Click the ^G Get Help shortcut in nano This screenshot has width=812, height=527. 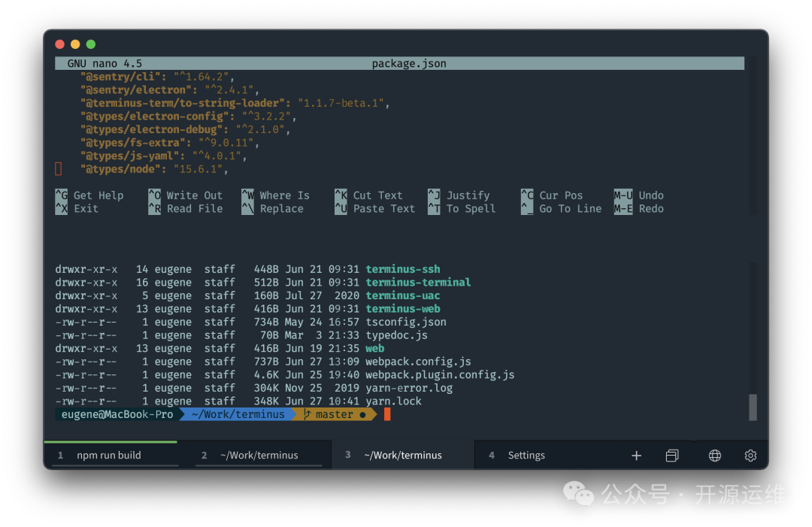tap(89, 195)
